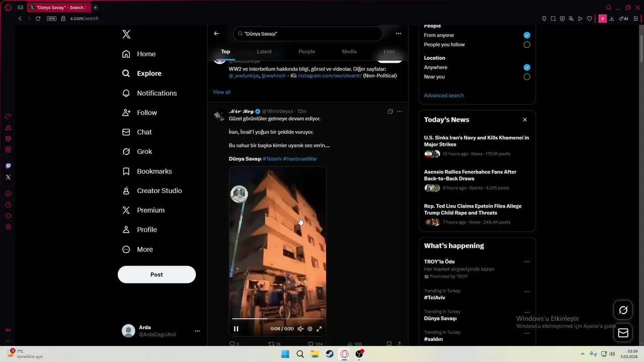Click the white Post button

pos(156,275)
